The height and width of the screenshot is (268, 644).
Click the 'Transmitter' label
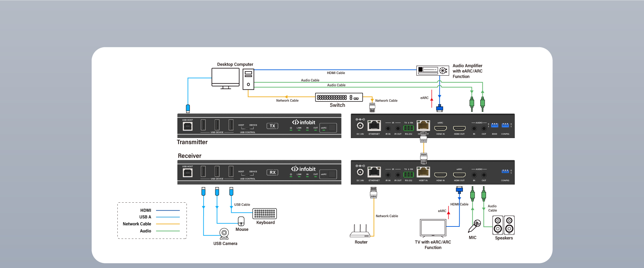click(x=192, y=142)
